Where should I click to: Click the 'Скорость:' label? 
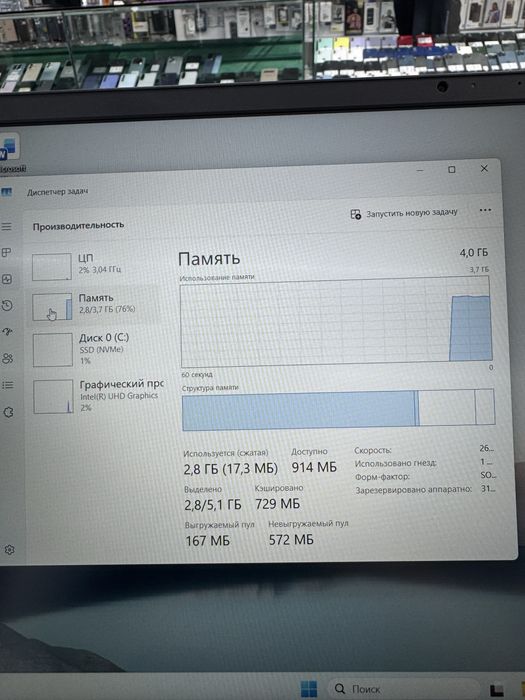coord(373,450)
